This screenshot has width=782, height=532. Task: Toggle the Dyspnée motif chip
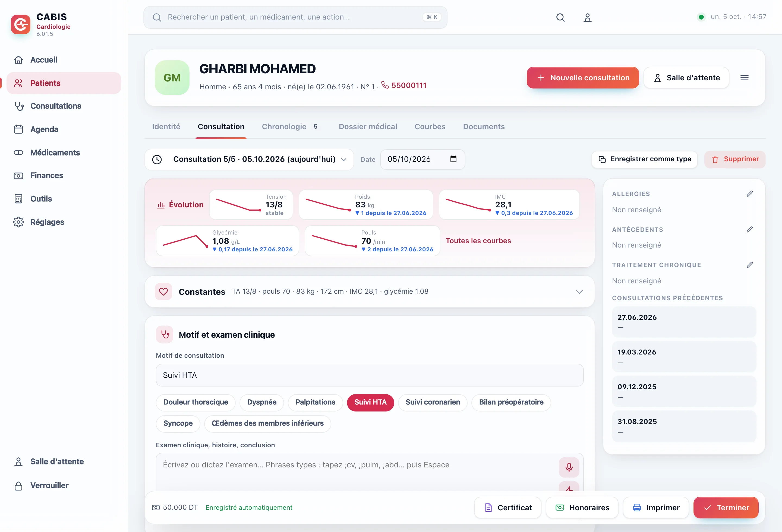[261, 402]
